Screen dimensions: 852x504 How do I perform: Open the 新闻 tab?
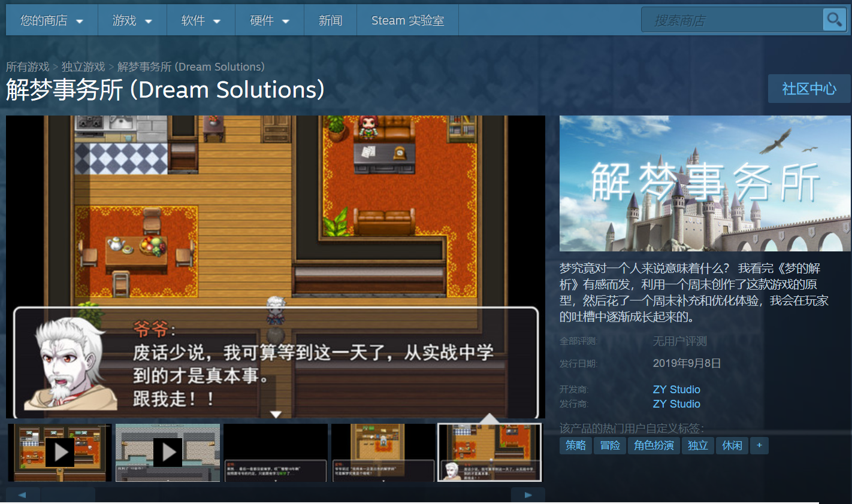point(330,20)
